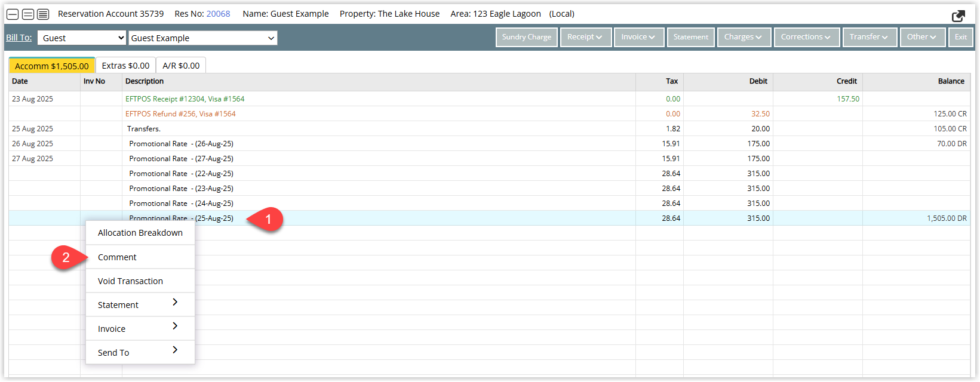
Task: Select Promotional Rate (24-Aug-25) row
Action: [490, 204]
